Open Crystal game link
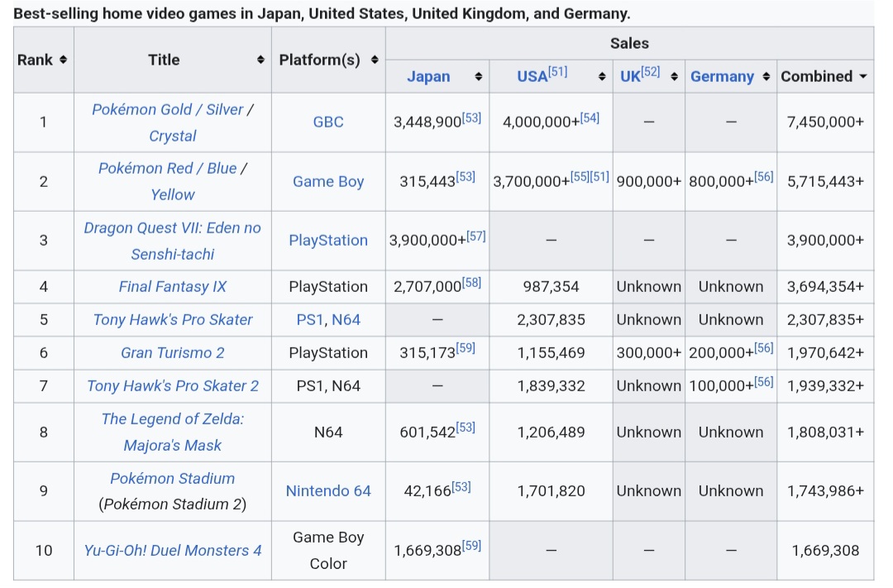The image size is (893, 588). 173,136
